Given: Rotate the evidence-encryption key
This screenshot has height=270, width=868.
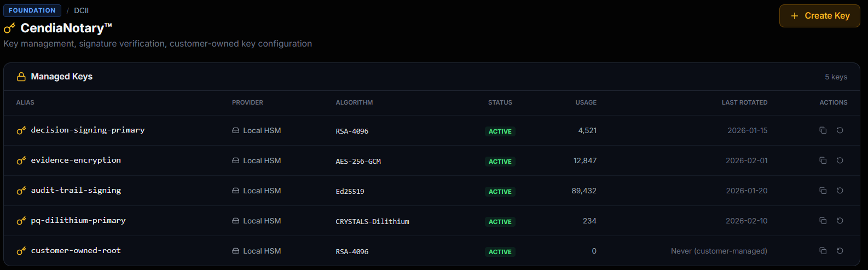Looking at the screenshot, I should pos(840,160).
